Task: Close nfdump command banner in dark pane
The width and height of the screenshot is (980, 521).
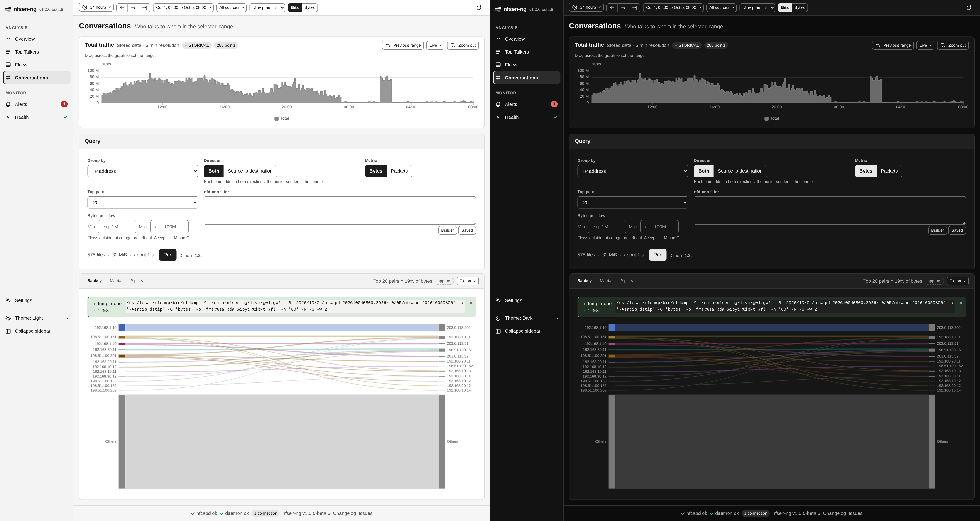Action: [x=961, y=303]
